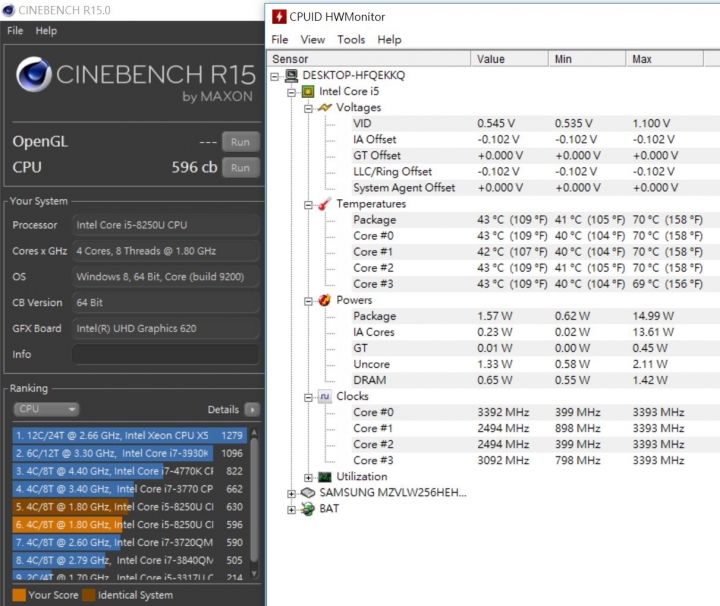
Task: Click the Details arrow button in Ranking
Action: [x=252, y=409]
